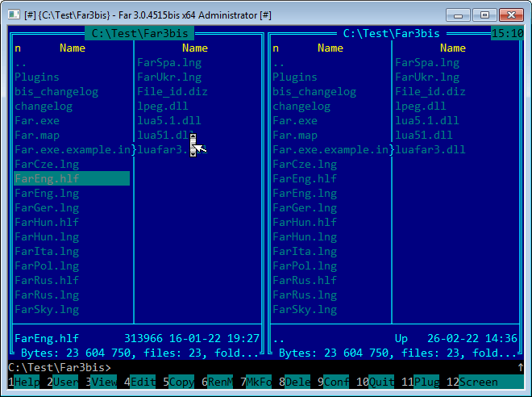Select FarHun.hlf in left panel
The width and height of the screenshot is (532, 397).
tap(47, 223)
